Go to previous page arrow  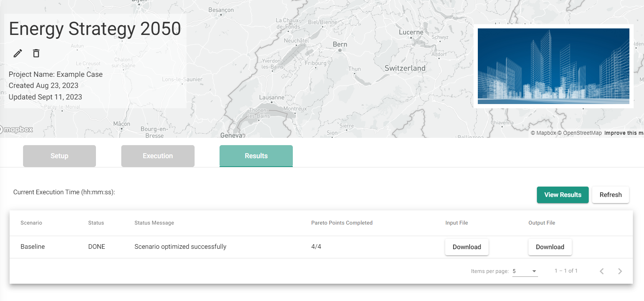(601, 271)
